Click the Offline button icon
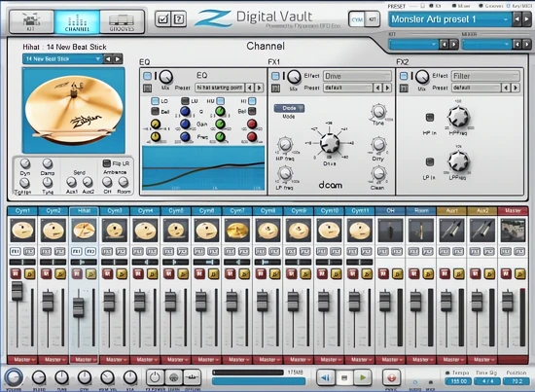 (192, 377)
